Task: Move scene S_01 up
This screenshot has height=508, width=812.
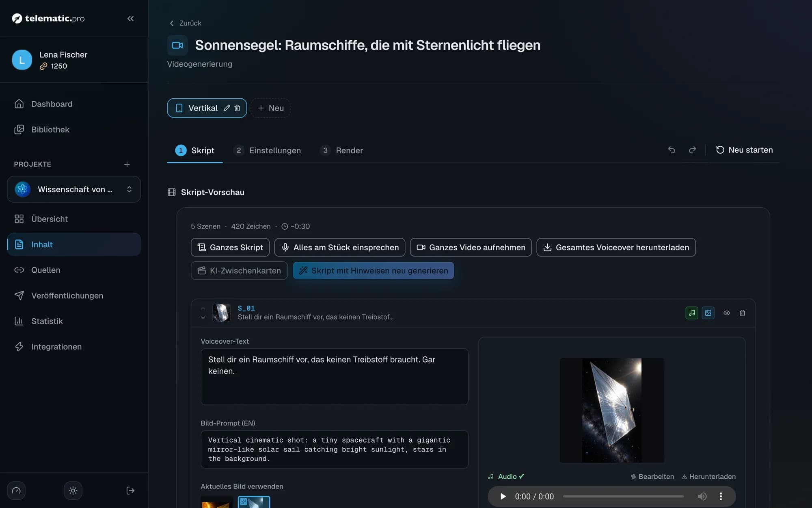Action: point(203,308)
